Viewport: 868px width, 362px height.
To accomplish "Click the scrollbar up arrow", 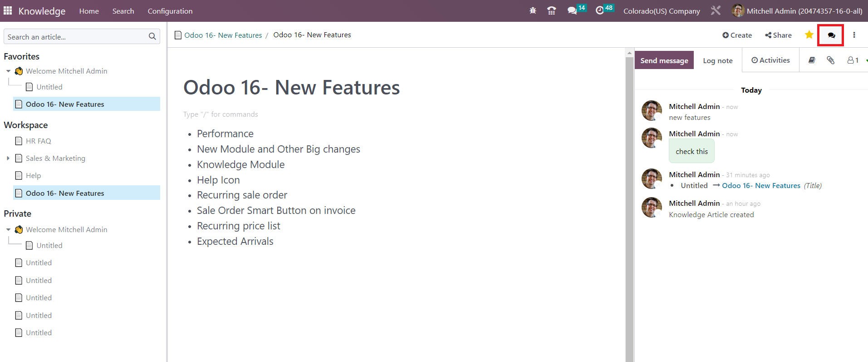I will tap(629, 53).
